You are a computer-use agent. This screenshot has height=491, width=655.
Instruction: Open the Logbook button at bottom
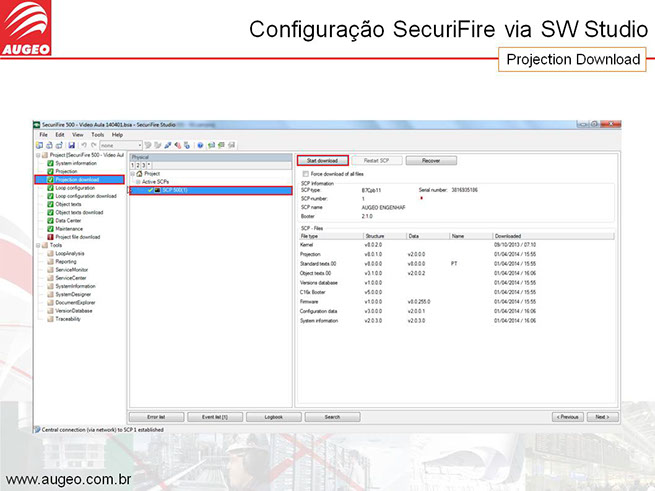pyautogui.click(x=266, y=416)
